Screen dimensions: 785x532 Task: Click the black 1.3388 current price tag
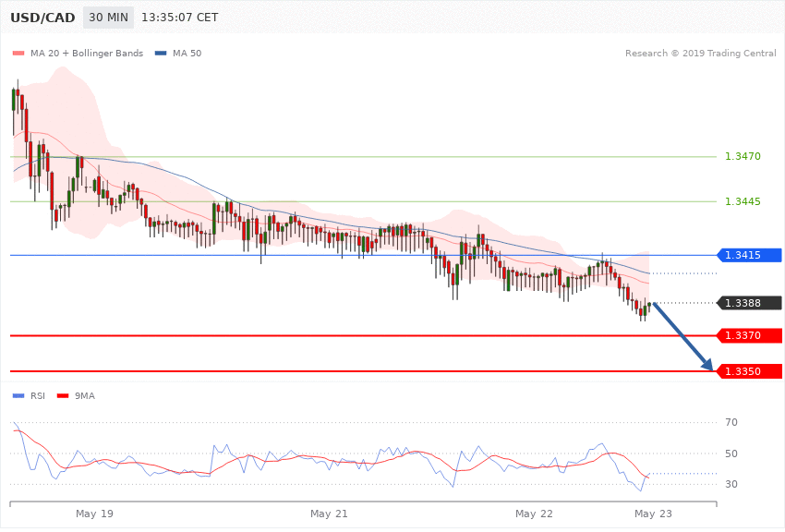coord(750,303)
